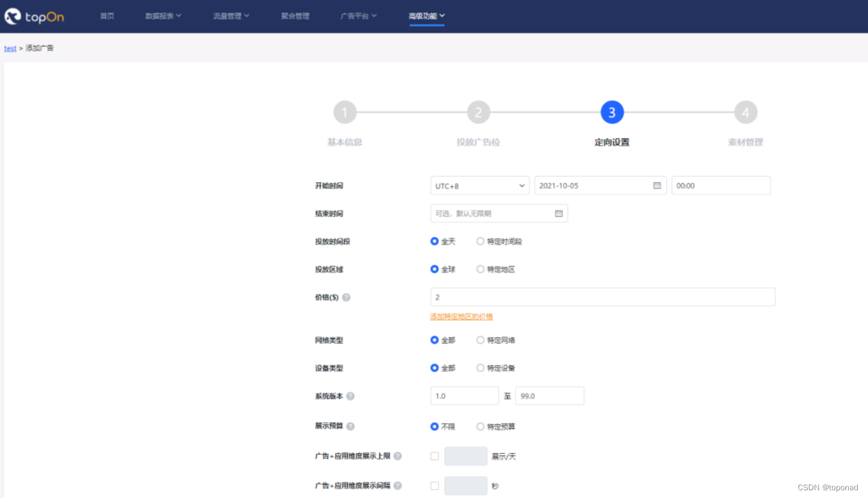
Task: Click 添加广告 breadcrumb text
Action: point(40,48)
